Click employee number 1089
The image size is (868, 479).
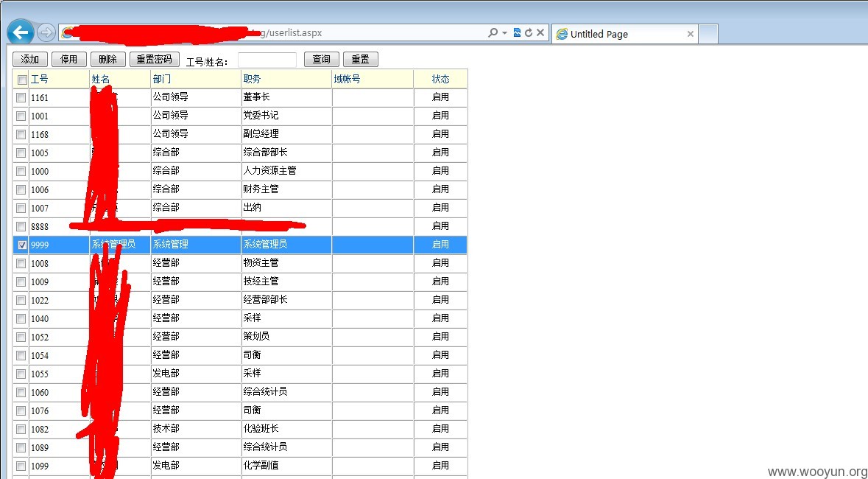tap(40, 447)
